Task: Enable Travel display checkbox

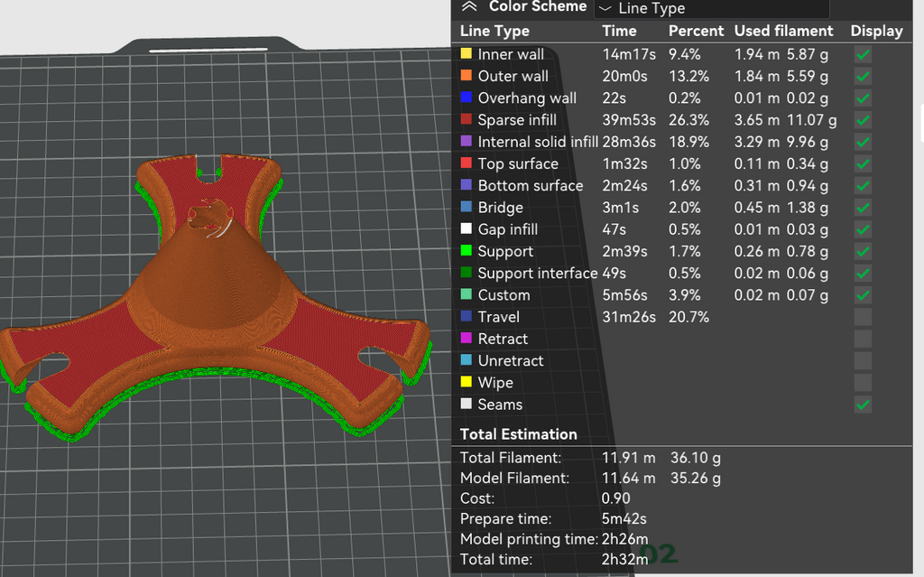Action: [x=863, y=317]
